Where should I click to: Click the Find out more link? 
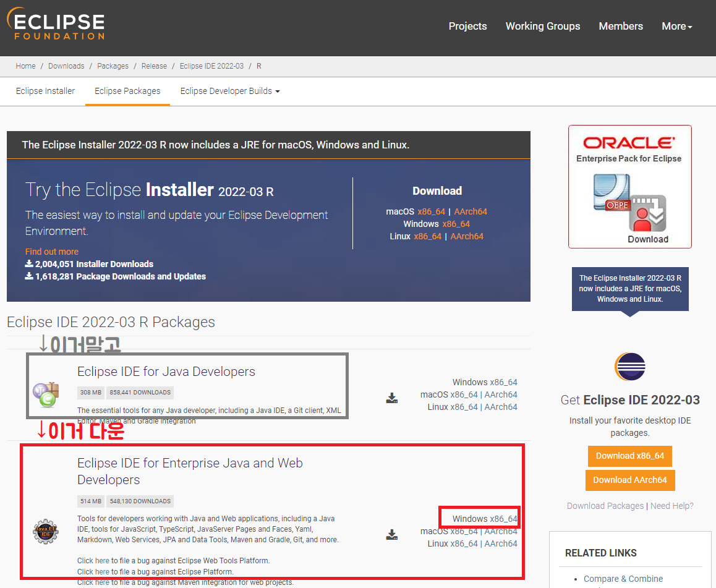point(51,252)
